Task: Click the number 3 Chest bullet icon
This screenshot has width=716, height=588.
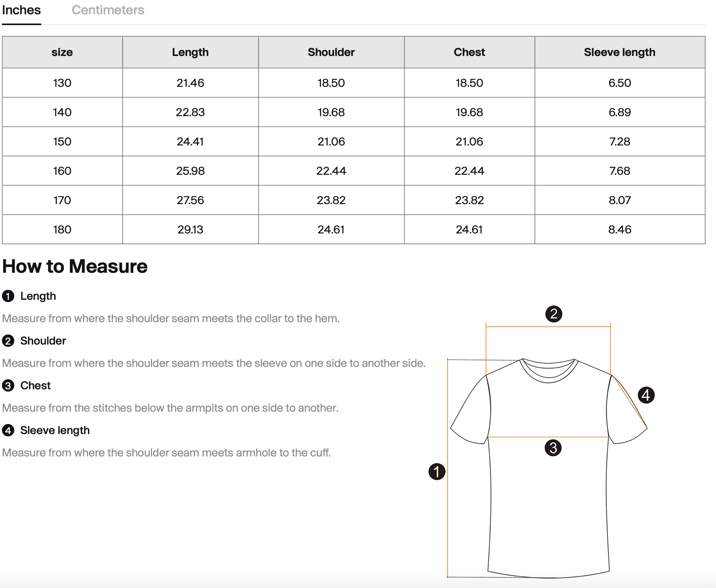Action: coord(8,386)
